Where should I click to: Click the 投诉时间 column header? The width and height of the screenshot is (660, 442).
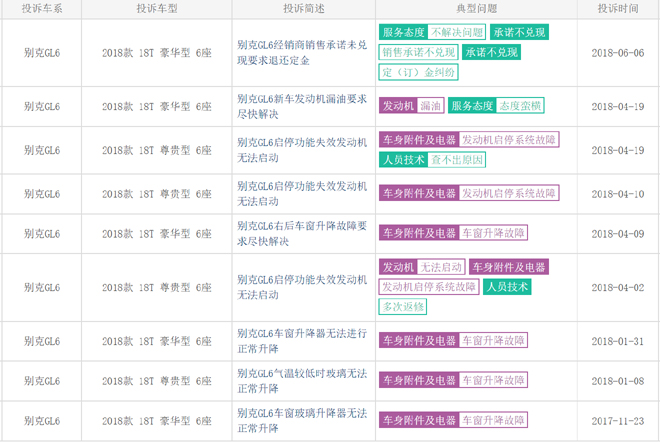pyautogui.click(x=618, y=8)
